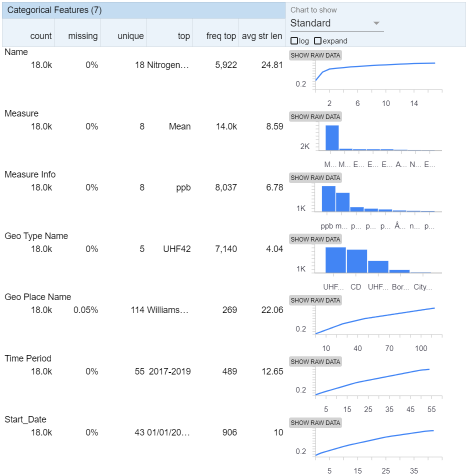Viewport: 469px width, 476px height.
Task: Click top value Mean in Measure row
Action: click(179, 126)
